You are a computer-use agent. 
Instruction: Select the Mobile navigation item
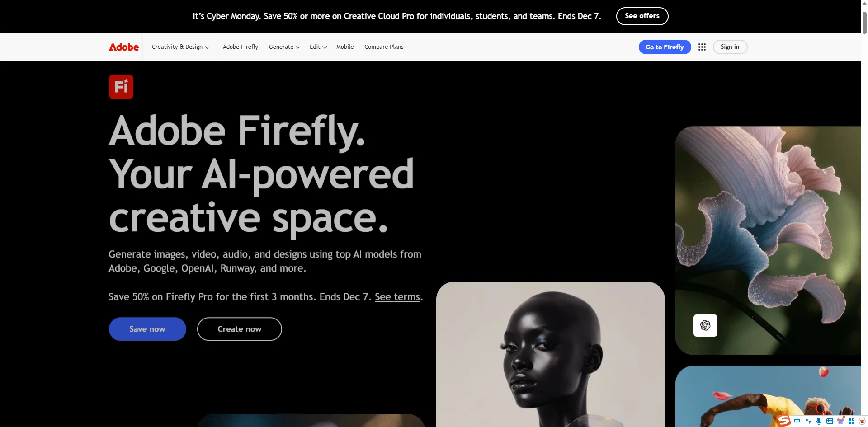tap(345, 47)
